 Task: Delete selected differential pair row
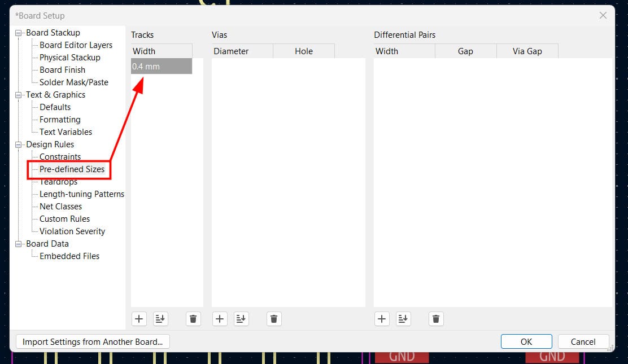point(436,319)
